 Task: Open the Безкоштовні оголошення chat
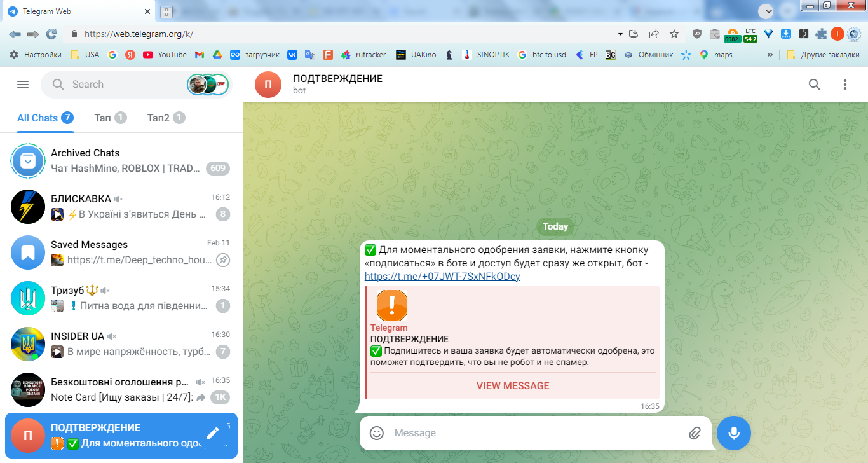pyautogui.click(x=121, y=390)
